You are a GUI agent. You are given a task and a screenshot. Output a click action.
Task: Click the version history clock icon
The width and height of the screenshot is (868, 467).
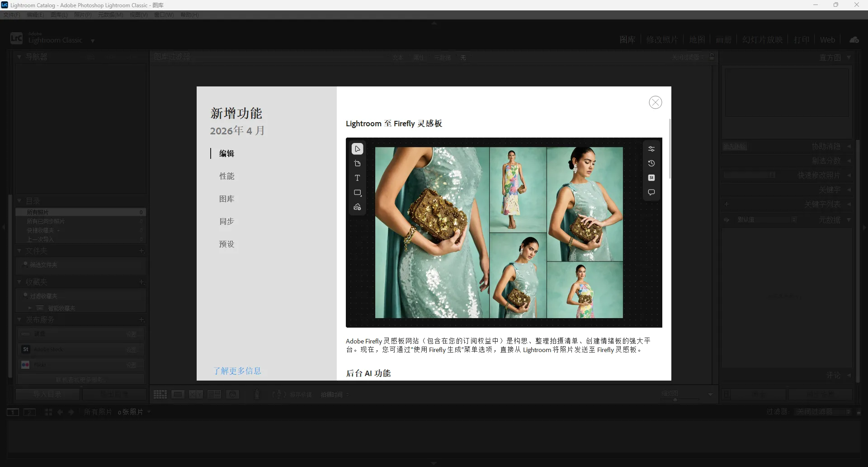pos(651,163)
